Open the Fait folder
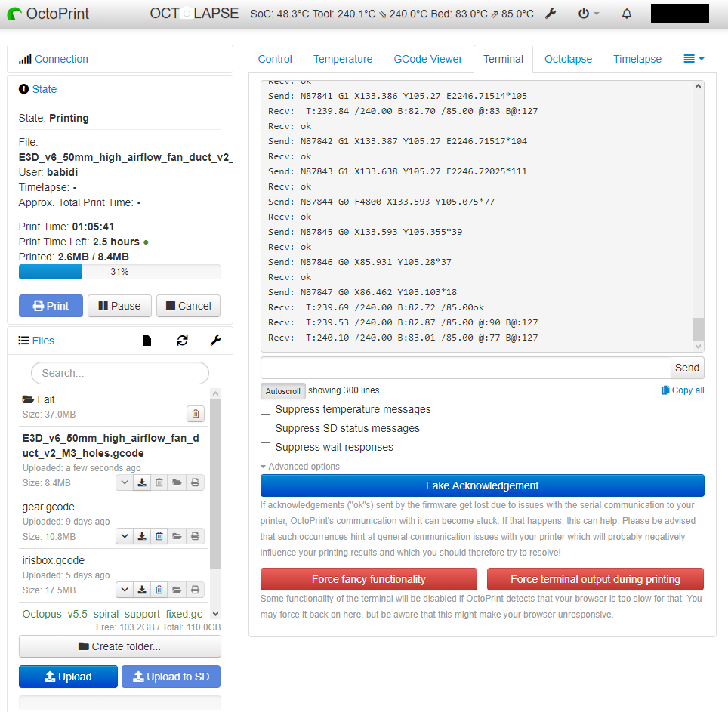Viewport: 728px width, 712px height. (x=39, y=399)
